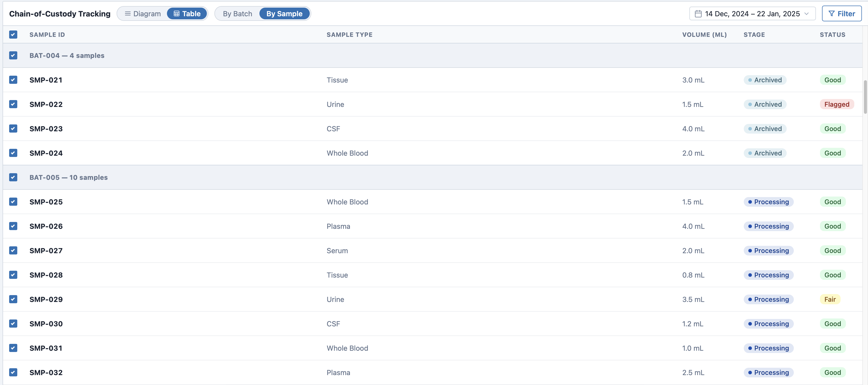Click the Serum type cell for SMP-027

click(x=337, y=251)
